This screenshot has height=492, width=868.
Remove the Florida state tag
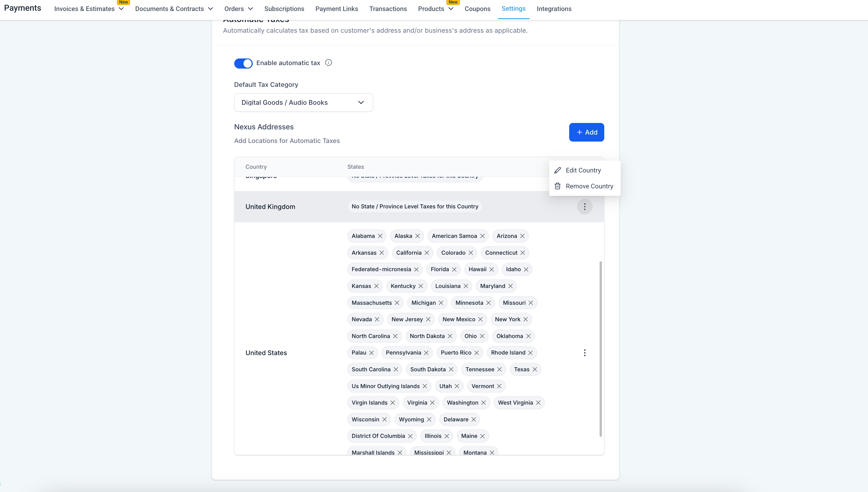coord(454,269)
